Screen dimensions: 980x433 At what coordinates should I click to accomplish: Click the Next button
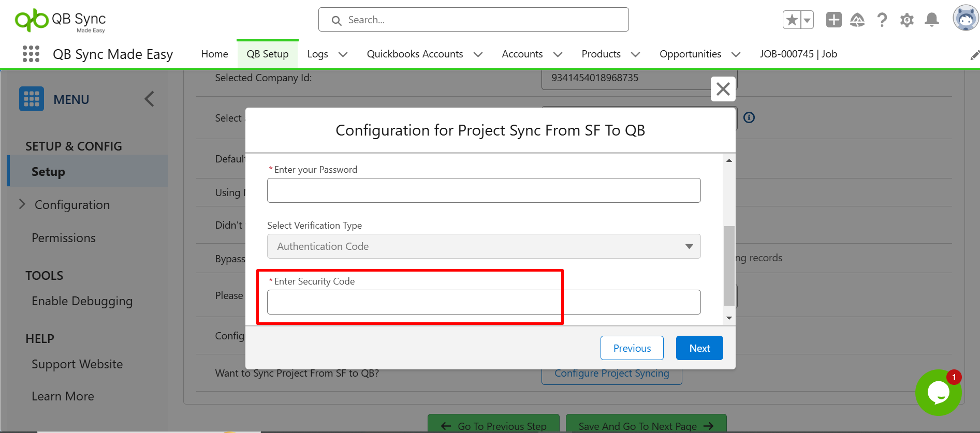tap(699, 348)
